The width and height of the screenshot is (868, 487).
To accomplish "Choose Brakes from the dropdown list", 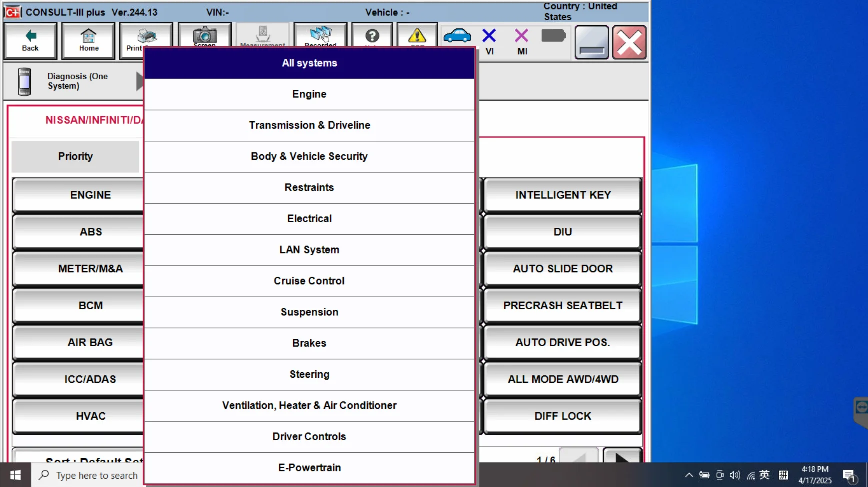I will pos(309,343).
